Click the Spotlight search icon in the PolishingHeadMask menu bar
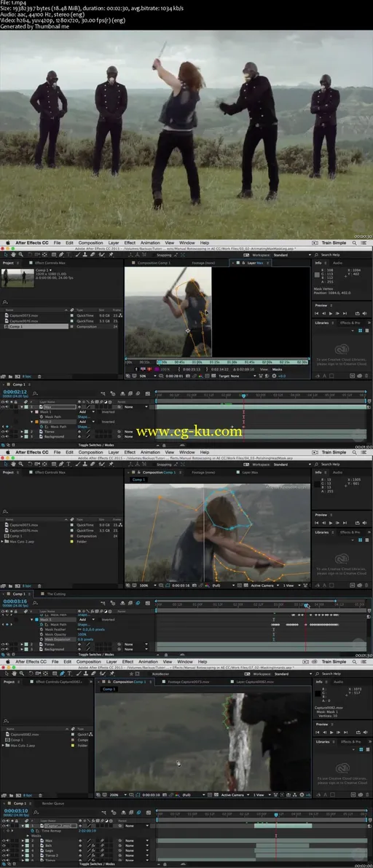 click(355, 452)
